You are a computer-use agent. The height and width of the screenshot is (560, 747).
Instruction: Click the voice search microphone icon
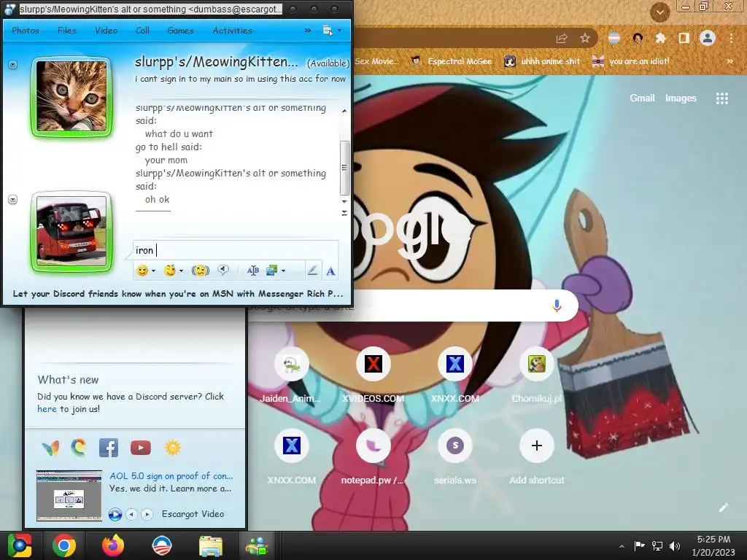click(x=557, y=306)
